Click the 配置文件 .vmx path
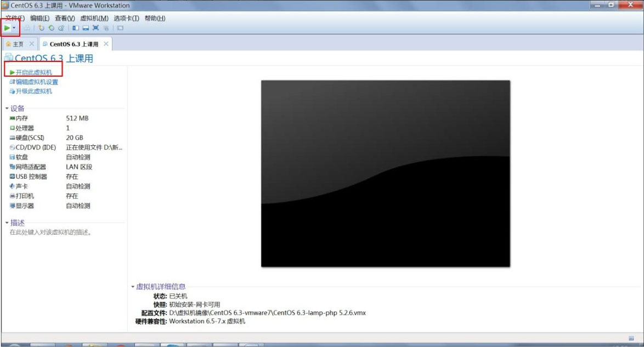 [x=267, y=313]
